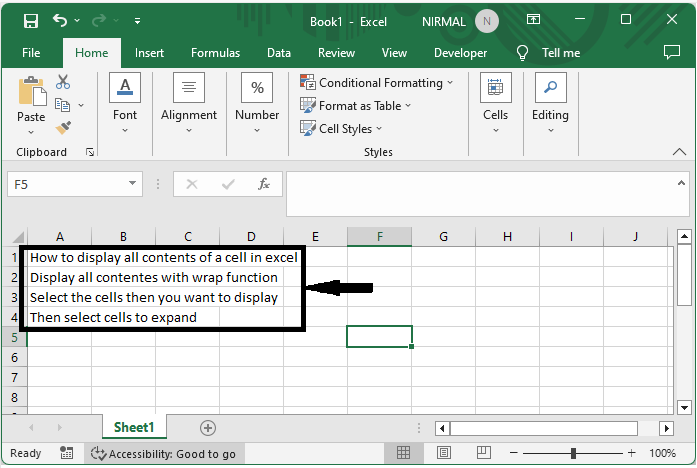Click the Save icon in title bar
This screenshot has height=468, width=697.
(31, 20)
